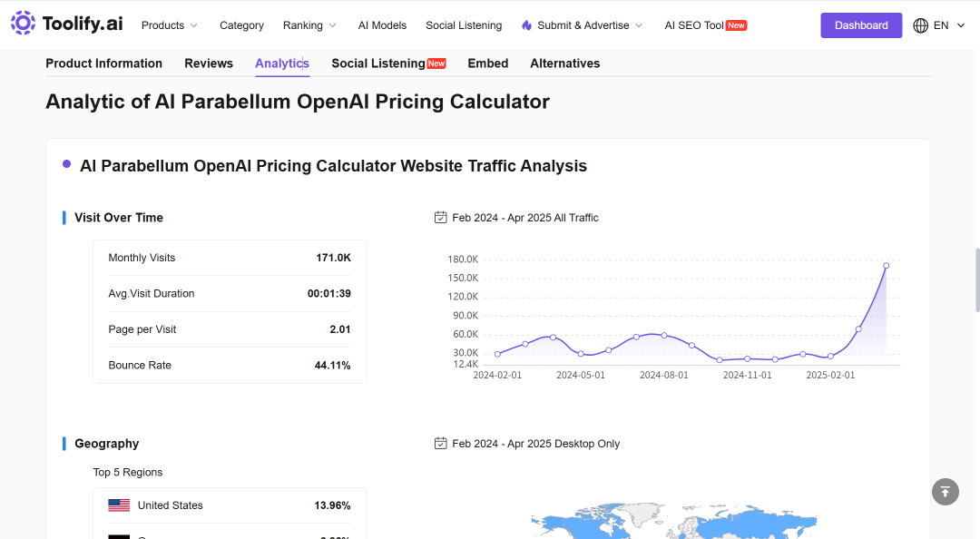The image size is (980, 539).
Task: Click the United States flag icon
Action: pyautogui.click(x=119, y=505)
